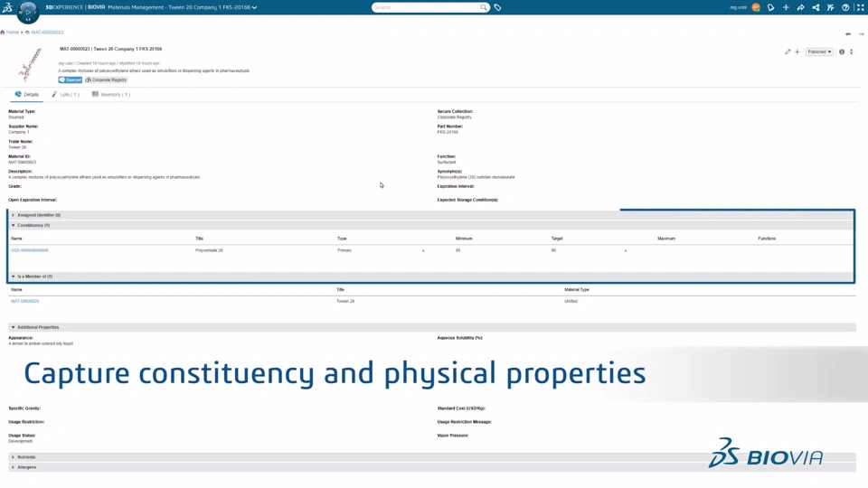Switch to the Details tab
Screen dimensions: 868x488
coord(26,95)
